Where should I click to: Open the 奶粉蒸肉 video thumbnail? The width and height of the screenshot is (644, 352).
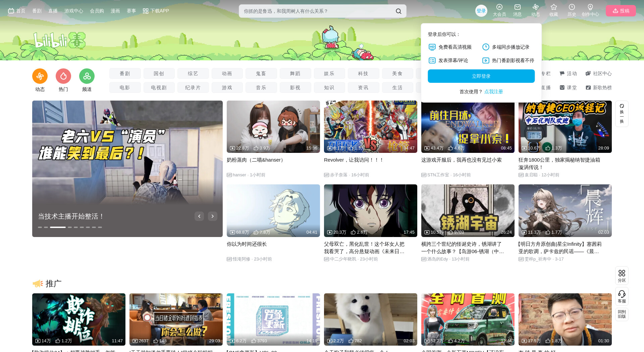coord(273,127)
